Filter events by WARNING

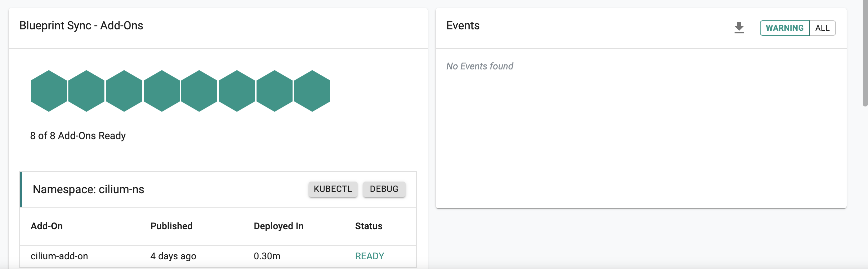tap(784, 28)
